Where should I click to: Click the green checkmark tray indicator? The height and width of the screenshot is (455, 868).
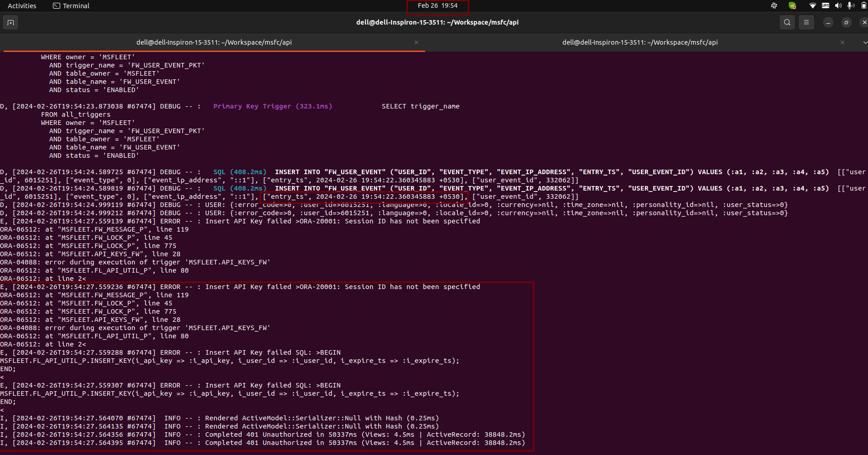792,5
